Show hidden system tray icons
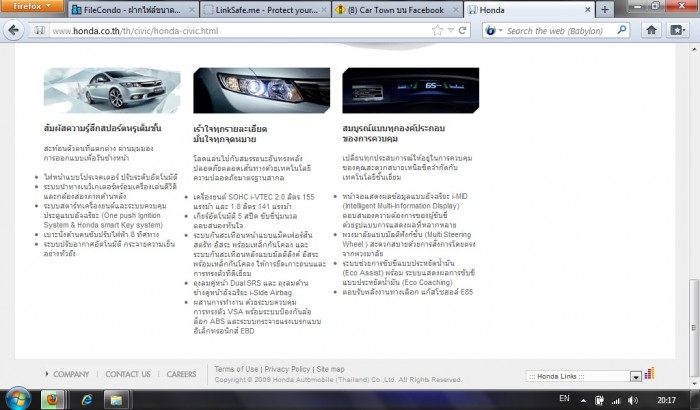 583,400
